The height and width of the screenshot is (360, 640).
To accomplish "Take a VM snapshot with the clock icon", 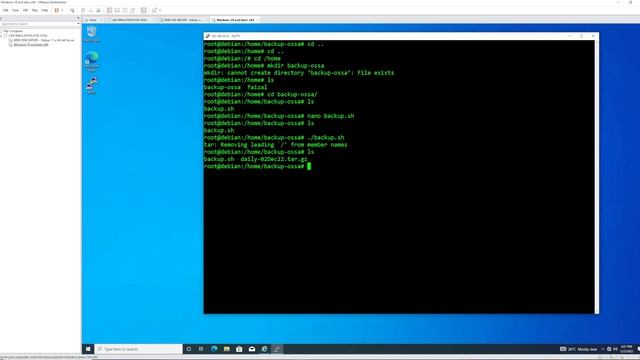I will [x=83, y=10].
